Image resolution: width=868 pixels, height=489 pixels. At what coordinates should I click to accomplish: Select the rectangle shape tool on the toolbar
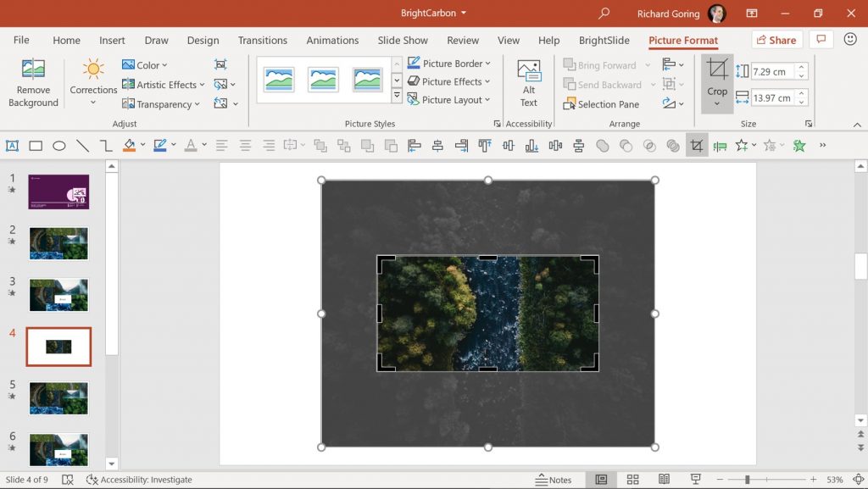point(35,145)
